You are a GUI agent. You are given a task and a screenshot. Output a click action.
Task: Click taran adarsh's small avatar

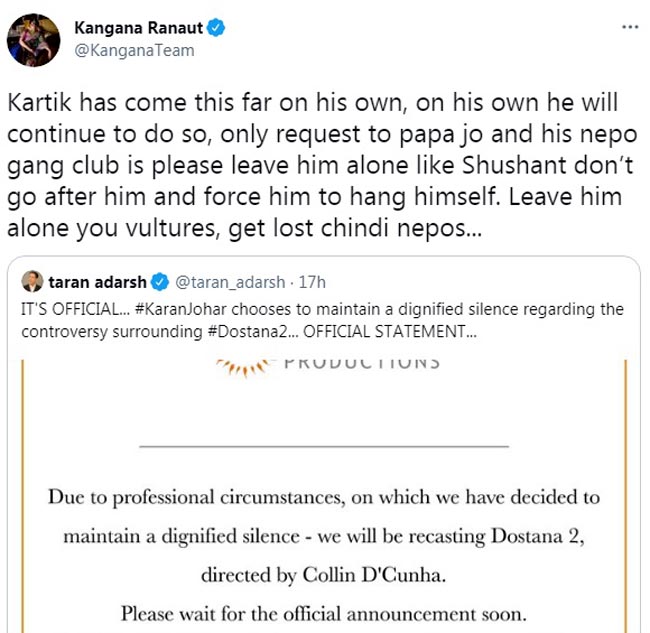tap(33, 281)
